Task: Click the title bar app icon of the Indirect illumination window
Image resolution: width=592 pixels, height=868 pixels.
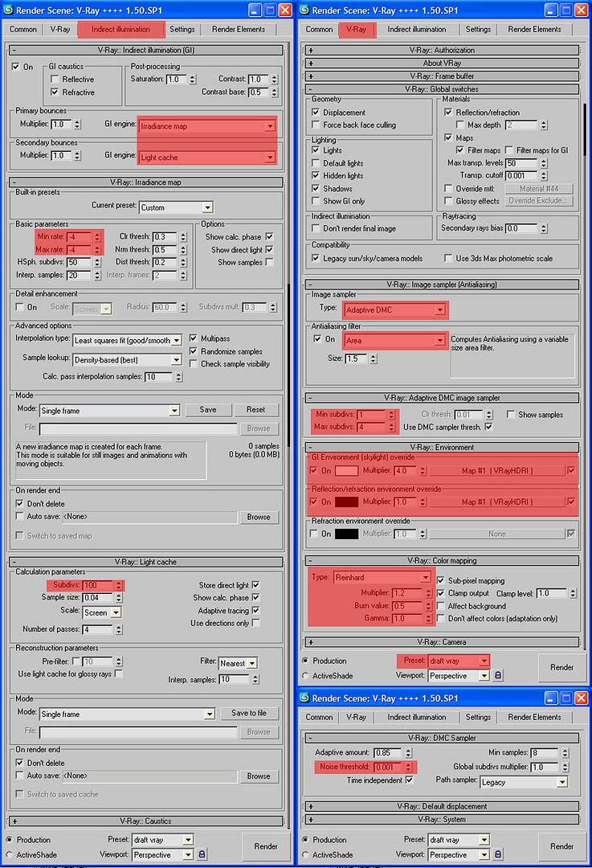Action: [x=8, y=10]
